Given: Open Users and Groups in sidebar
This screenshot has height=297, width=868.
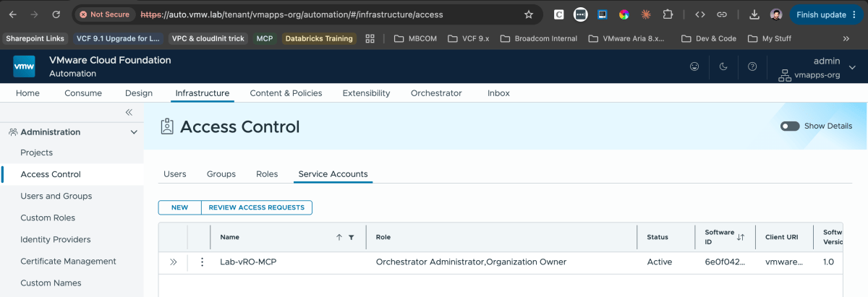Looking at the screenshot, I should [x=56, y=196].
